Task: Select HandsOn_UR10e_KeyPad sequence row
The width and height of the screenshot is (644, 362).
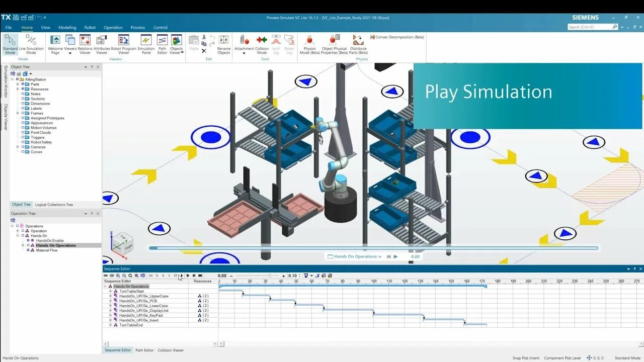Action: [141, 315]
